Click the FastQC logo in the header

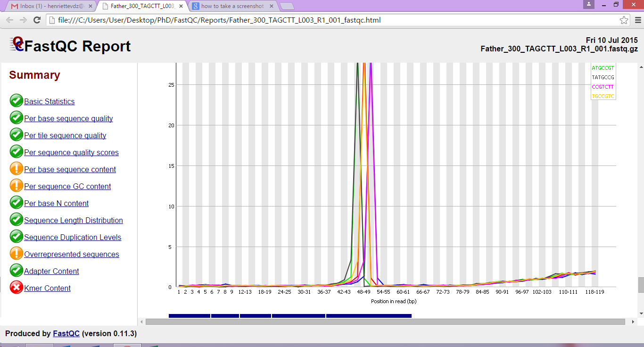click(x=17, y=45)
